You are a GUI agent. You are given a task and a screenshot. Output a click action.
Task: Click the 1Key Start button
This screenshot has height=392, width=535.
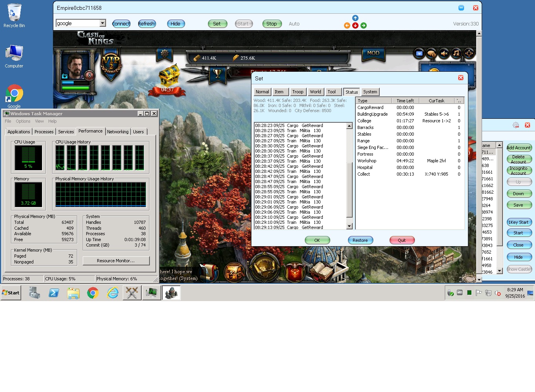click(519, 222)
